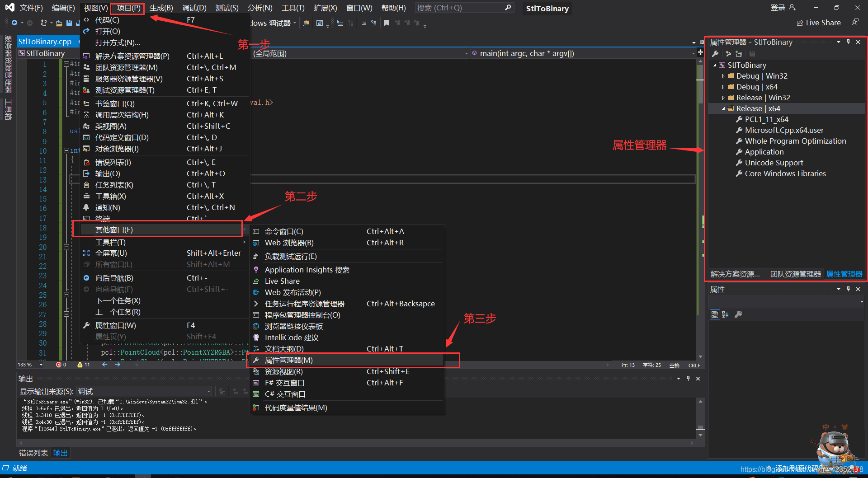The height and width of the screenshot is (478, 868).
Task: Click the comment selected lines toolbar icon
Action: (363, 23)
